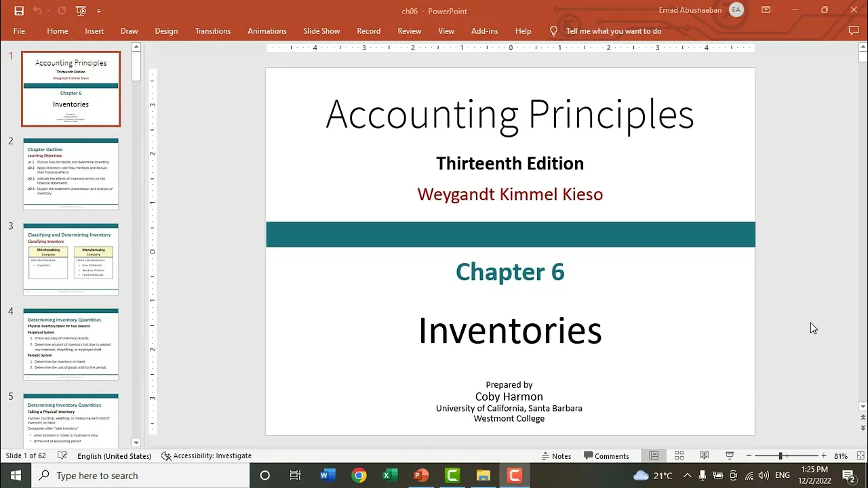Click the Thirteenth Edition subtitle text

pos(510,163)
